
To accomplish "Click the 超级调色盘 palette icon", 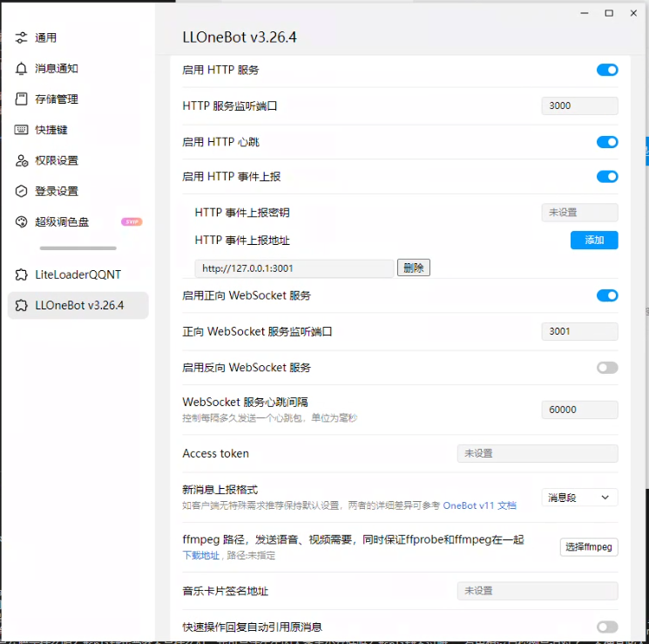I will [x=21, y=221].
